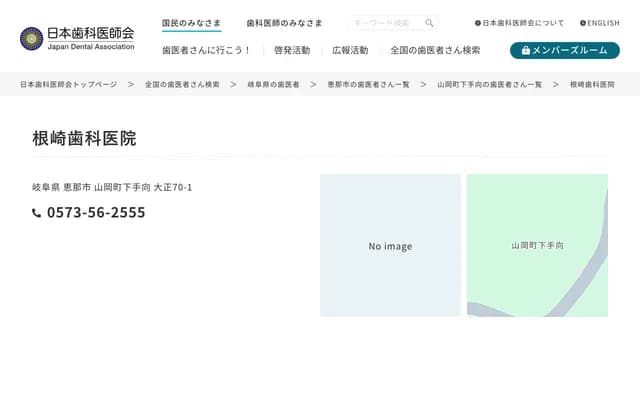This screenshot has height=400, width=640.
Task: Open the 広報活動 menu item
Action: click(350, 50)
